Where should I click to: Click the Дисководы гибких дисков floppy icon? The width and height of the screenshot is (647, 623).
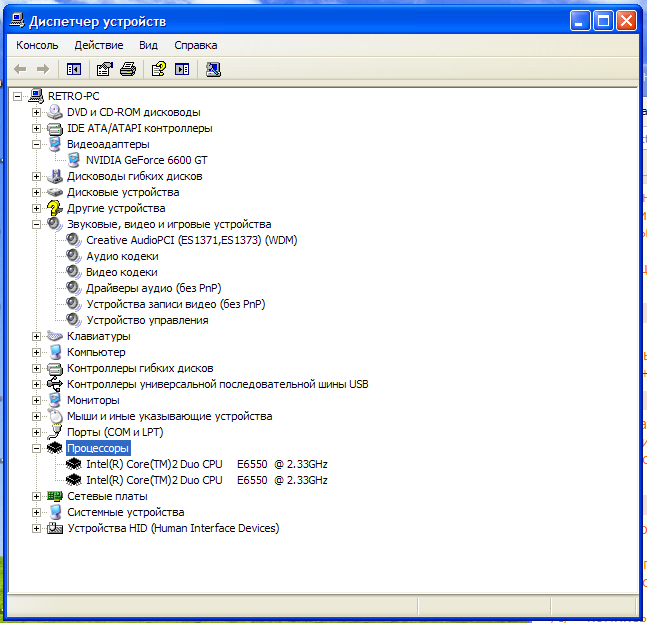[x=54, y=176]
